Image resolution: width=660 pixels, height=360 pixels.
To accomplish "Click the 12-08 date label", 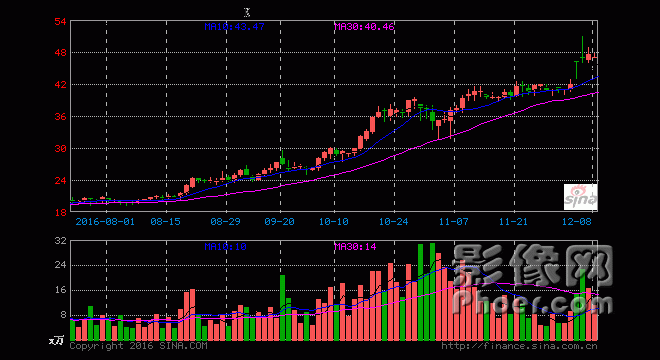I will pos(577,221).
